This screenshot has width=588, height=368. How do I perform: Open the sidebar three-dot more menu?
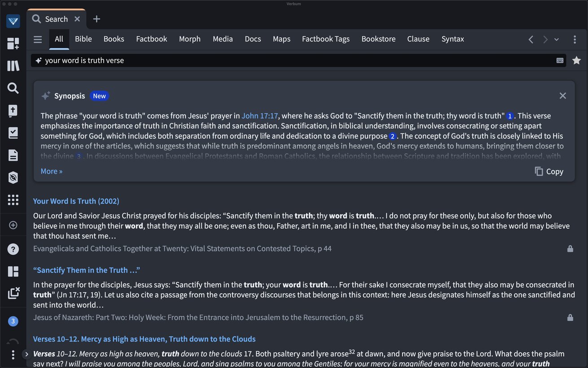(13, 354)
